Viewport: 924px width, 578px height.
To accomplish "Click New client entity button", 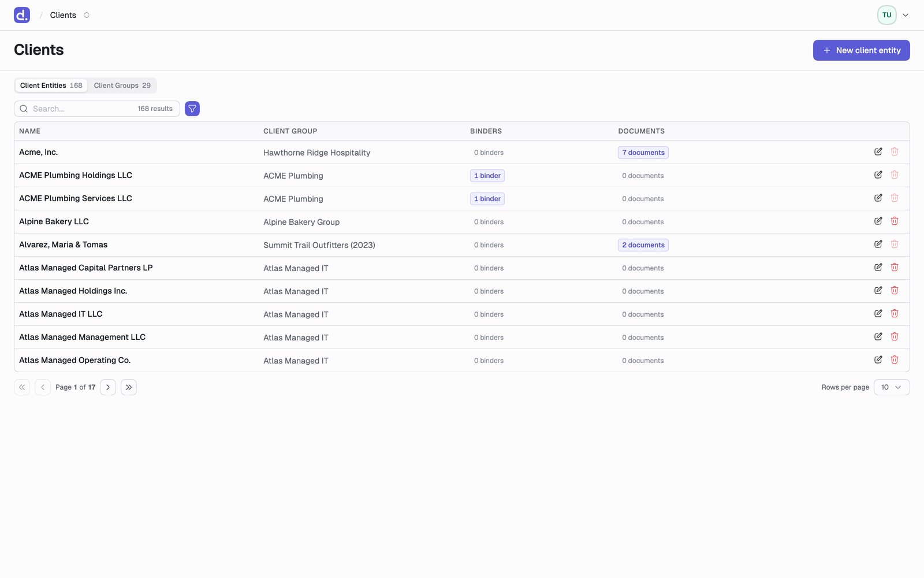I will [x=861, y=50].
